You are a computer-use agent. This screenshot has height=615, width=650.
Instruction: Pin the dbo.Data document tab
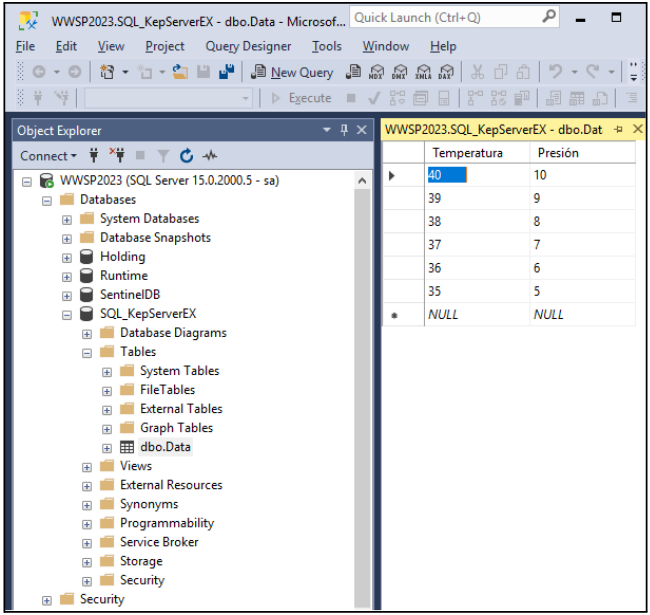click(618, 129)
